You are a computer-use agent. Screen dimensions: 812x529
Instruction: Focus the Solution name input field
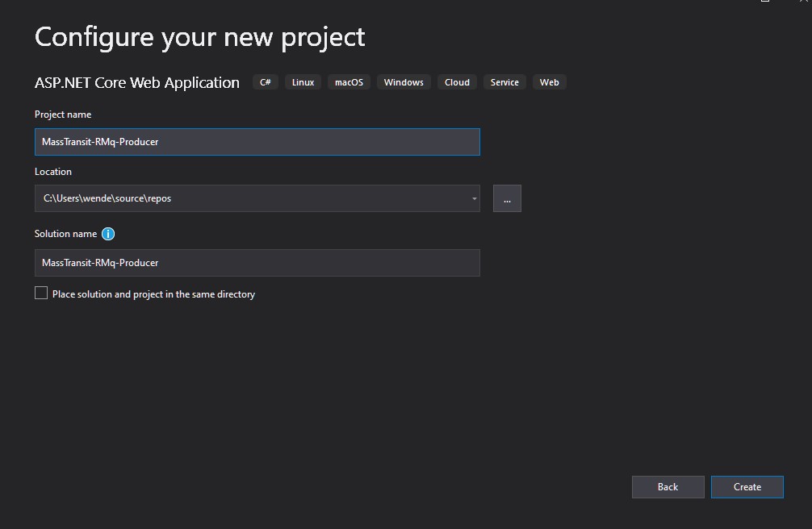(x=257, y=263)
